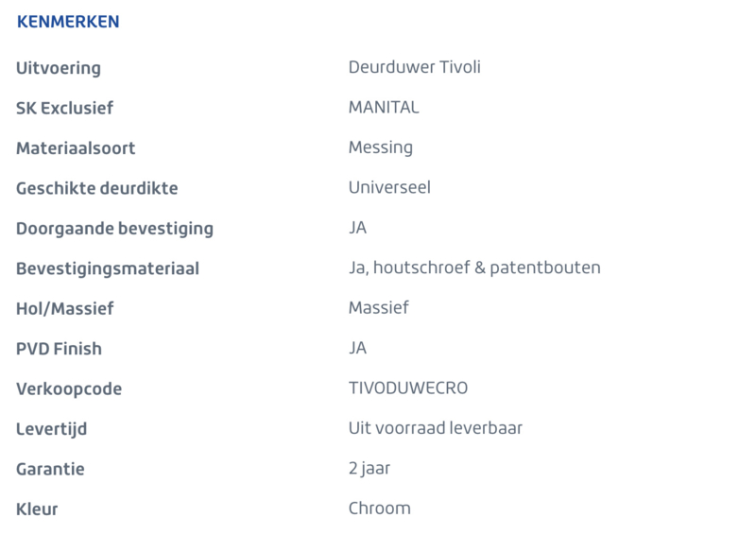Select the houtschroef & patentbouten text
The height and width of the screenshot is (552, 756).
click(x=487, y=267)
